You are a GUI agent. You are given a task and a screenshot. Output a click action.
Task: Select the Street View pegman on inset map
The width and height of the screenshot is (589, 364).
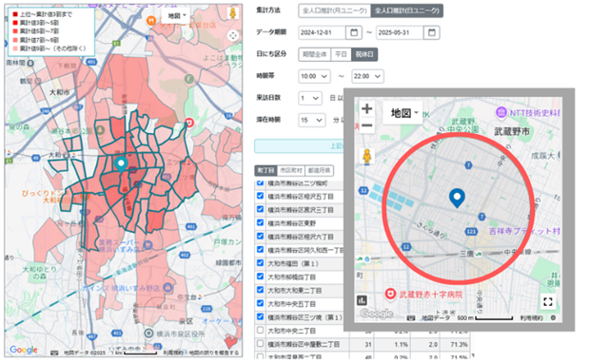[x=367, y=156]
